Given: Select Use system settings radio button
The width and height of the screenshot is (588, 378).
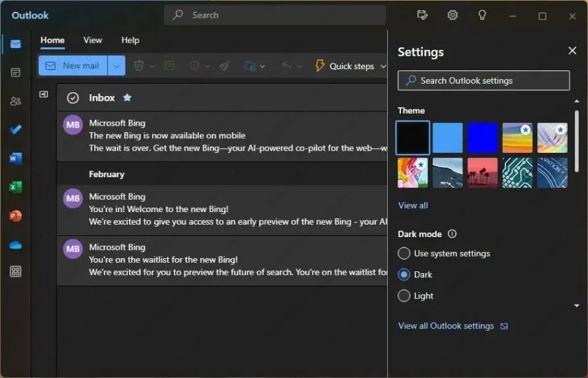Looking at the screenshot, I should (404, 253).
